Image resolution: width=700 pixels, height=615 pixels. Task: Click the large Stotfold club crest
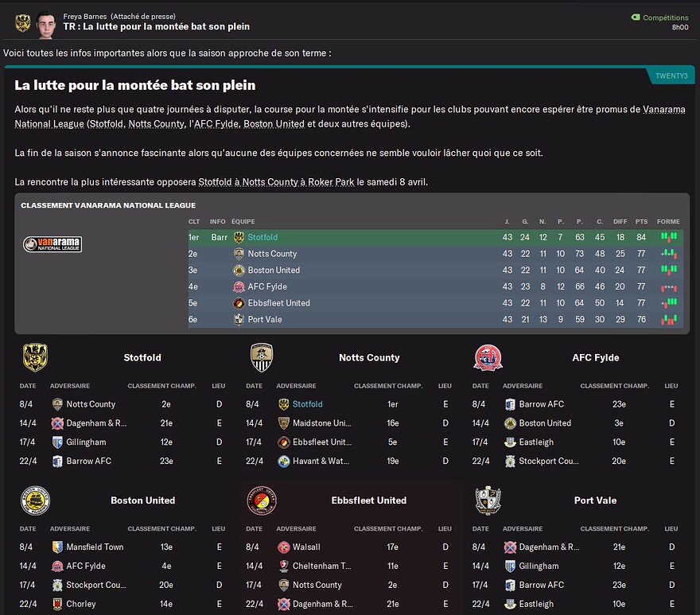(x=35, y=357)
